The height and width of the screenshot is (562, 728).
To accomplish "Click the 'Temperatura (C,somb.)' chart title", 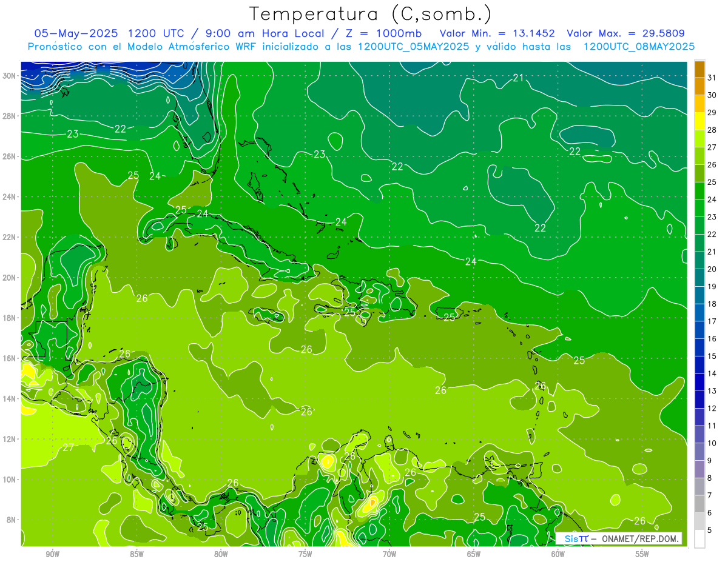I will pyautogui.click(x=371, y=14).
